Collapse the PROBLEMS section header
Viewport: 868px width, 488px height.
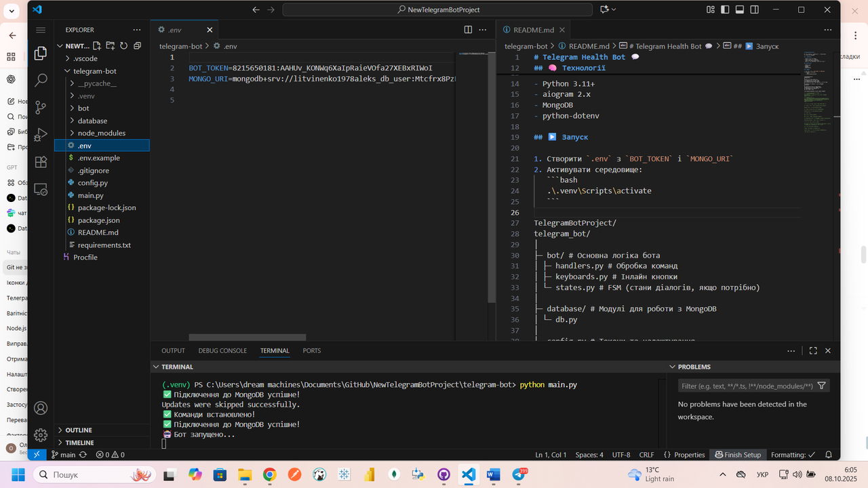coord(753,367)
